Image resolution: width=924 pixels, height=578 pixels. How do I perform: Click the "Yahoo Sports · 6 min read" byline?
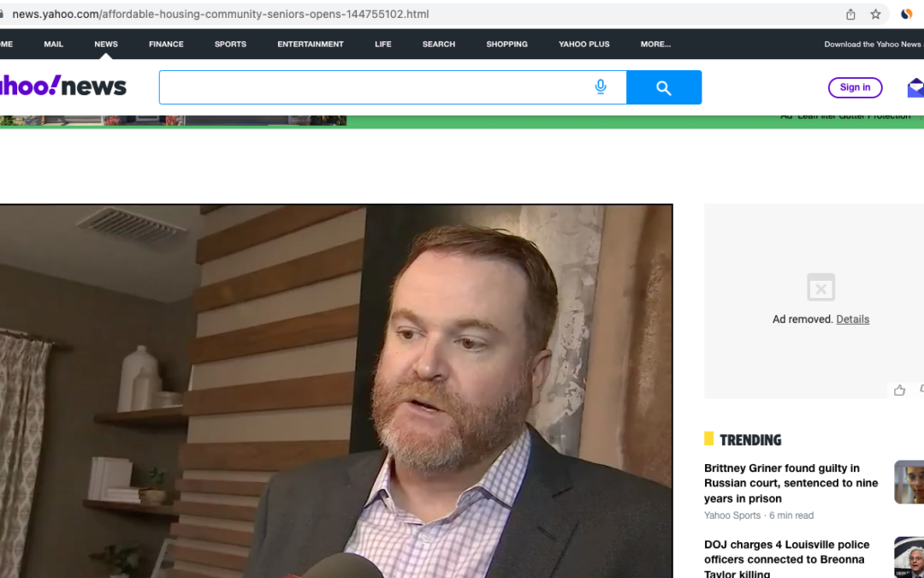point(758,515)
